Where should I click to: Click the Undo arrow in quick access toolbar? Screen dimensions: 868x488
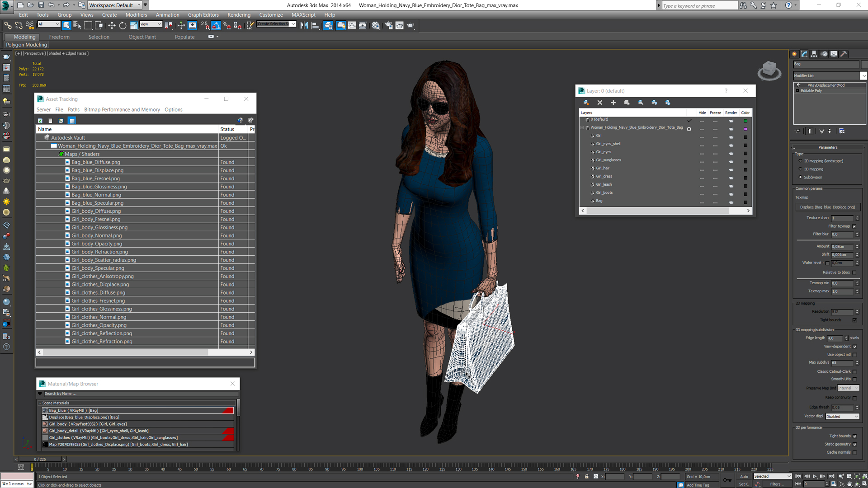51,5
